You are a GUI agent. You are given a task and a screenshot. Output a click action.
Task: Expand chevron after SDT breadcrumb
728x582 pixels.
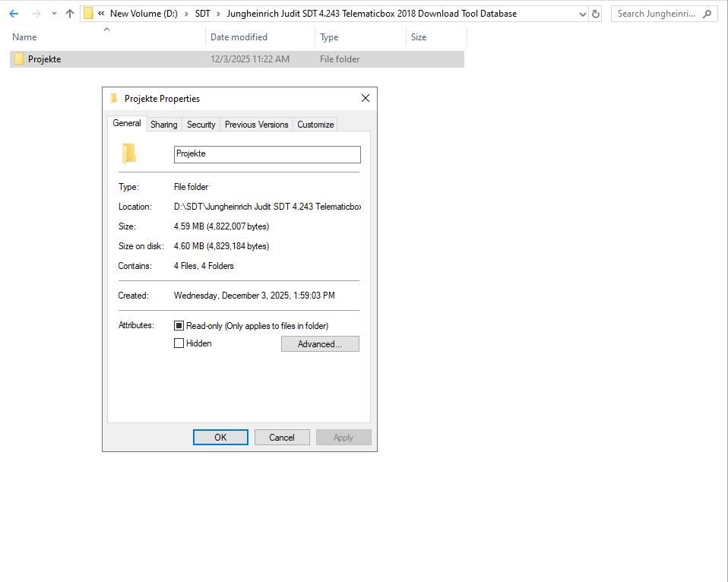(x=218, y=14)
